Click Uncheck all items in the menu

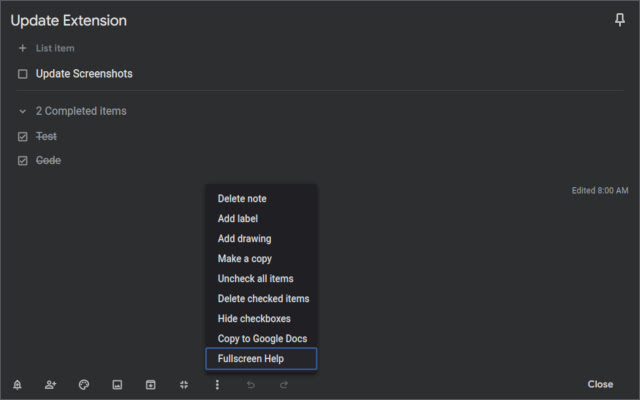(255, 279)
